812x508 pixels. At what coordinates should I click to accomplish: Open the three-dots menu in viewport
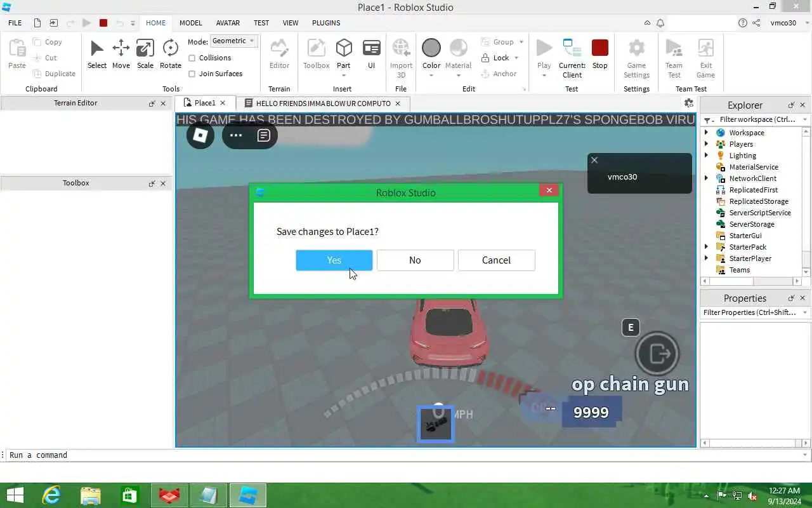coord(236,135)
